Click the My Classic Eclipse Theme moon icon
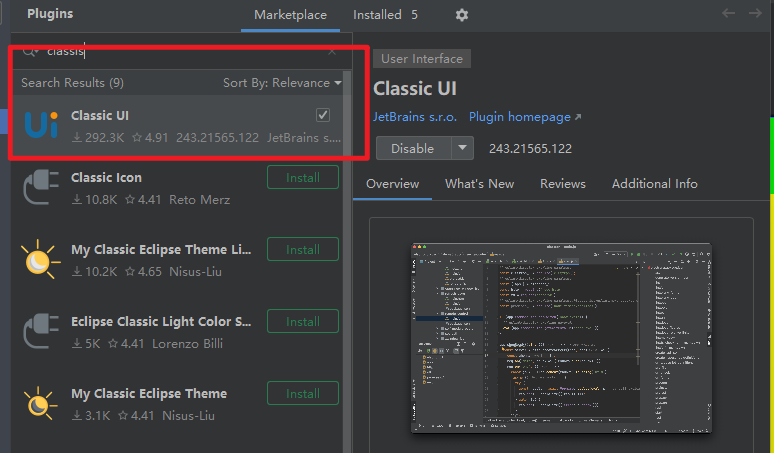The width and height of the screenshot is (774, 453). tap(40, 403)
